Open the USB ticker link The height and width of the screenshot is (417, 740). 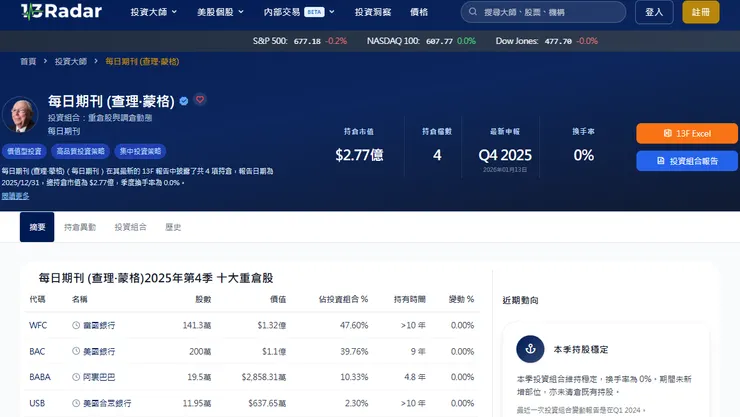click(x=37, y=403)
